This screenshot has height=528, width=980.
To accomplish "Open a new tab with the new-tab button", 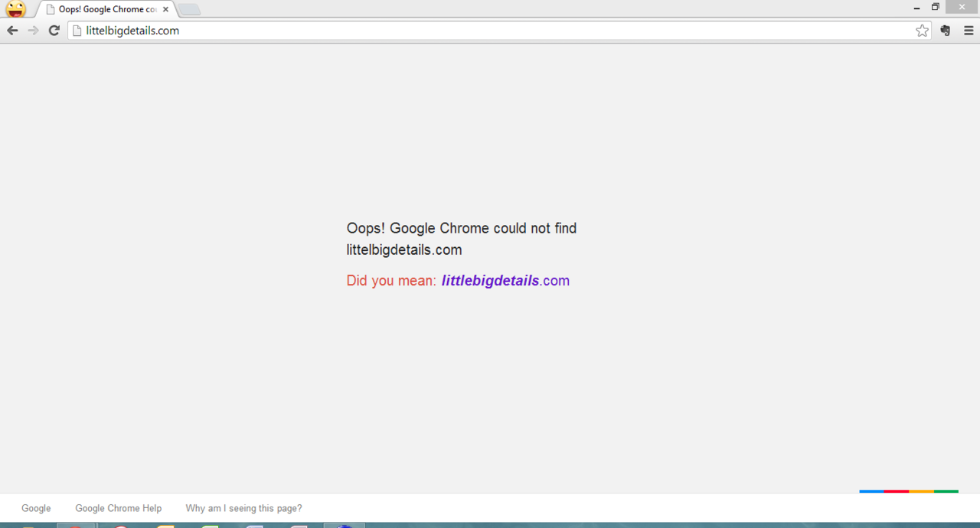I will [189, 9].
